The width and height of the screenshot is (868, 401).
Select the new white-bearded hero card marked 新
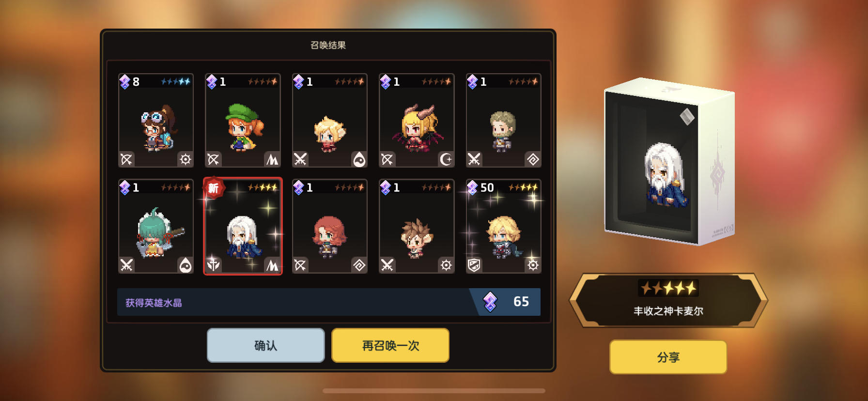coord(243,226)
